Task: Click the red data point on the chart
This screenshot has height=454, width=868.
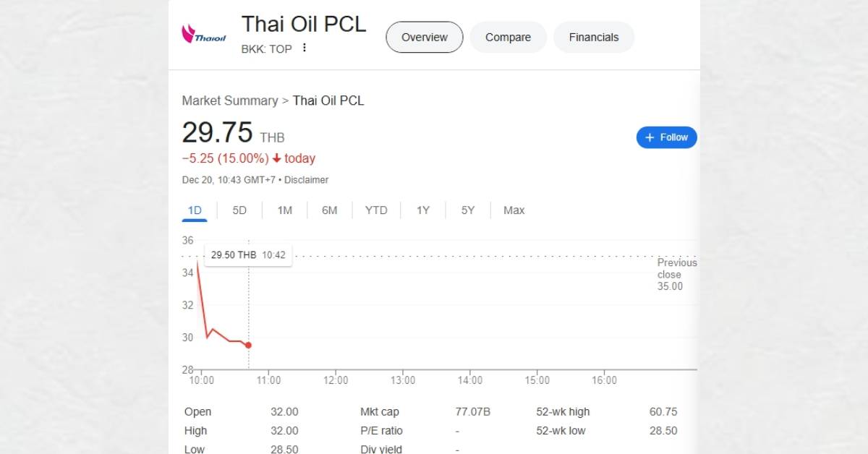Action: [248, 345]
